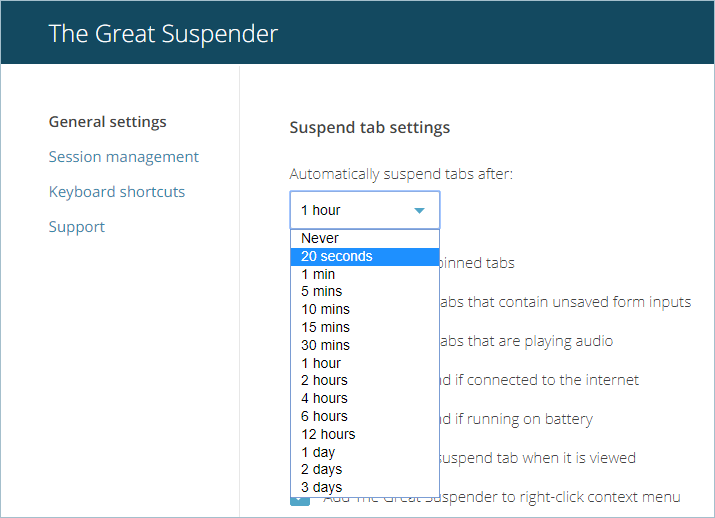Pick '1 min' in the suspend list
The image size is (715, 518).
click(x=318, y=274)
